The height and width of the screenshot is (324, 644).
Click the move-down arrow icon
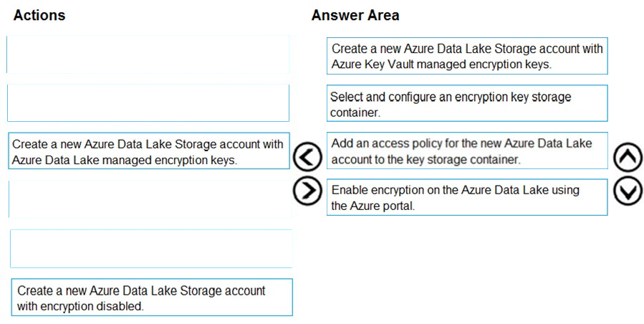pos(628,191)
